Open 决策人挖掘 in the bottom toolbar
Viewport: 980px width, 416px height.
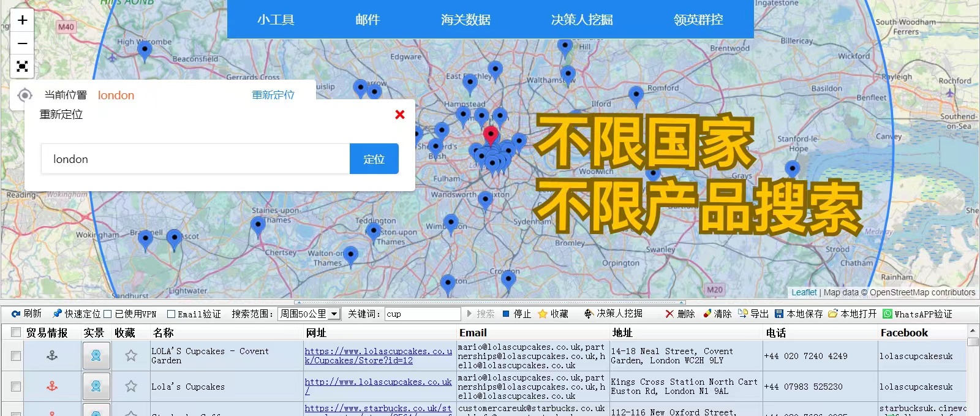(x=613, y=314)
